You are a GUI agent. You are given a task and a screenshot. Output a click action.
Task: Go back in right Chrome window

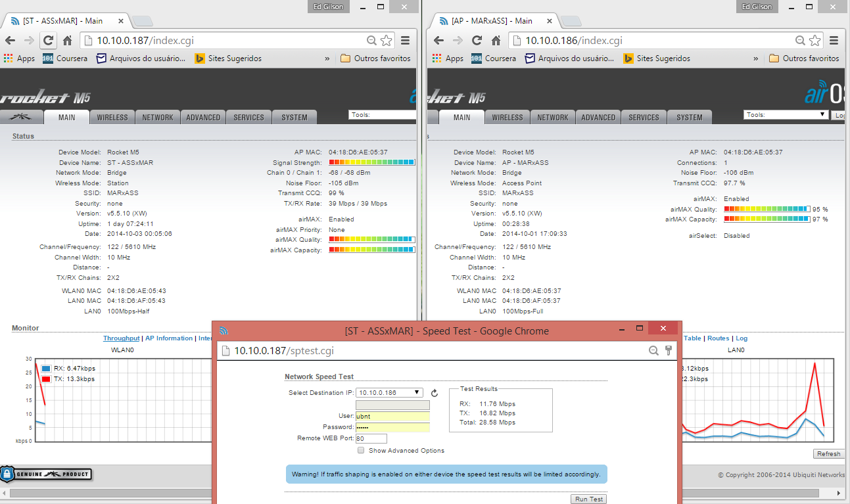(x=440, y=41)
